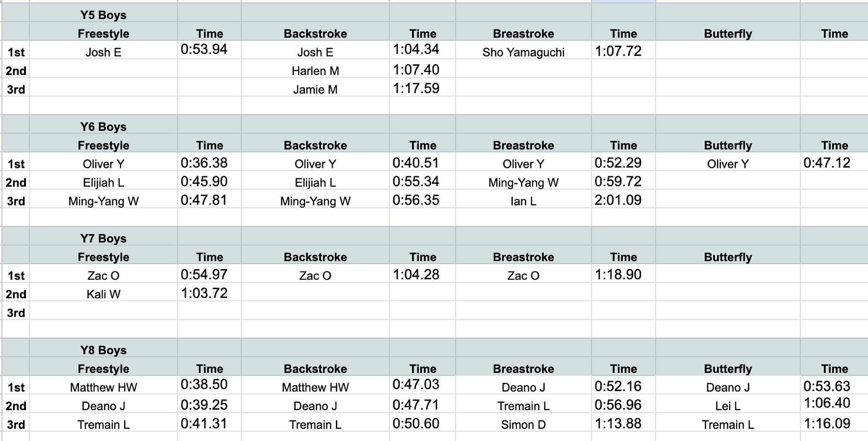Select the "Y6 Boys" heading cell
Screen dimensions: 868x441
(x=103, y=127)
